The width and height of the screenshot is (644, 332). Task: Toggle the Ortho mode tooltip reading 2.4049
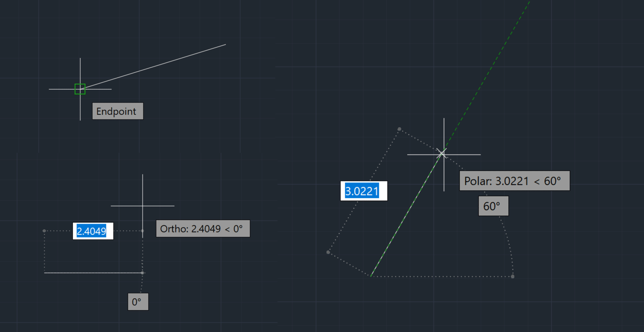tap(203, 229)
